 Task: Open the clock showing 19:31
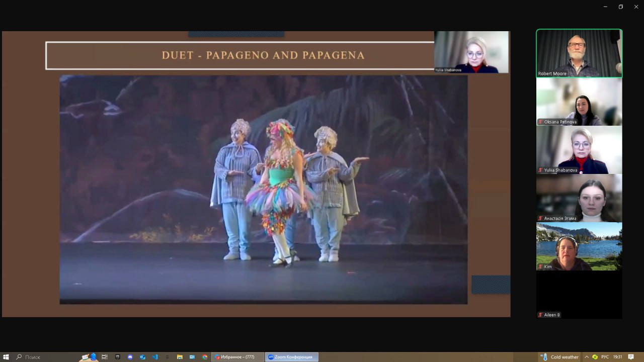(x=617, y=357)
